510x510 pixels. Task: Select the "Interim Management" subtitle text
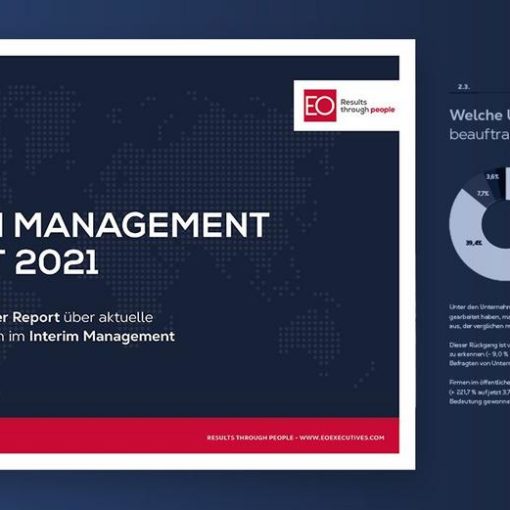[x=102, y=336]
